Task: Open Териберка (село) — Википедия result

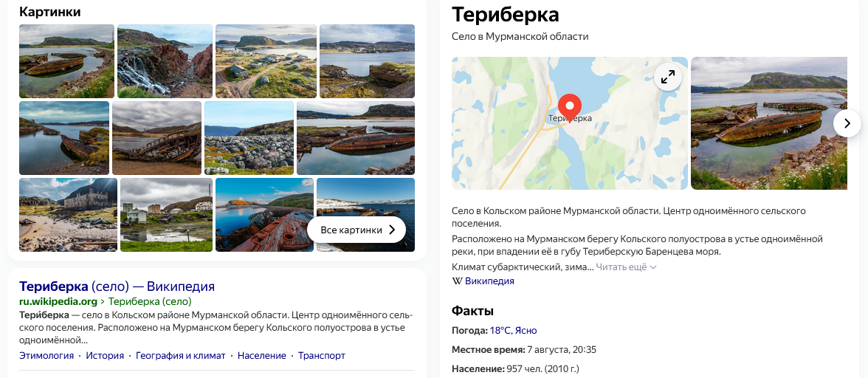Action: coord(117,286)
